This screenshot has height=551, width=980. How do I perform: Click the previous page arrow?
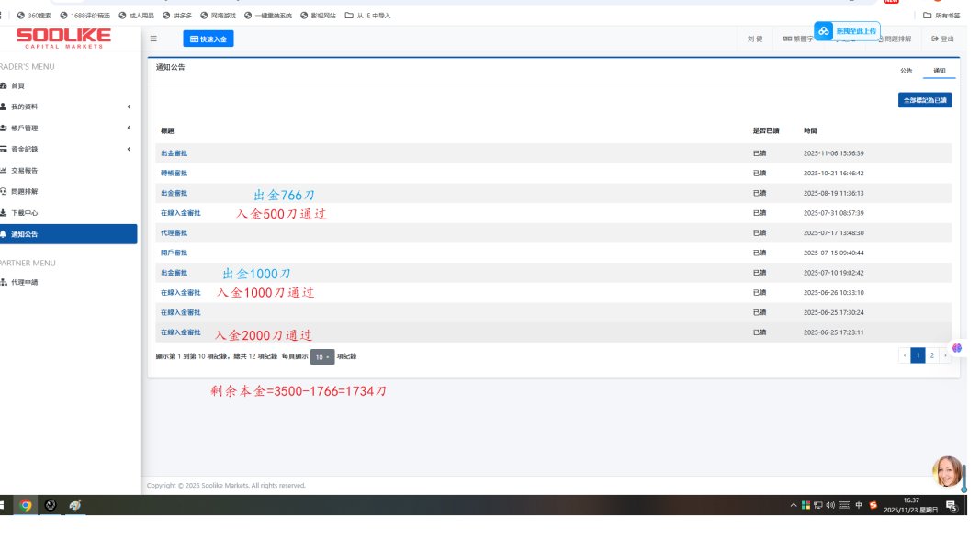point(905,355)
